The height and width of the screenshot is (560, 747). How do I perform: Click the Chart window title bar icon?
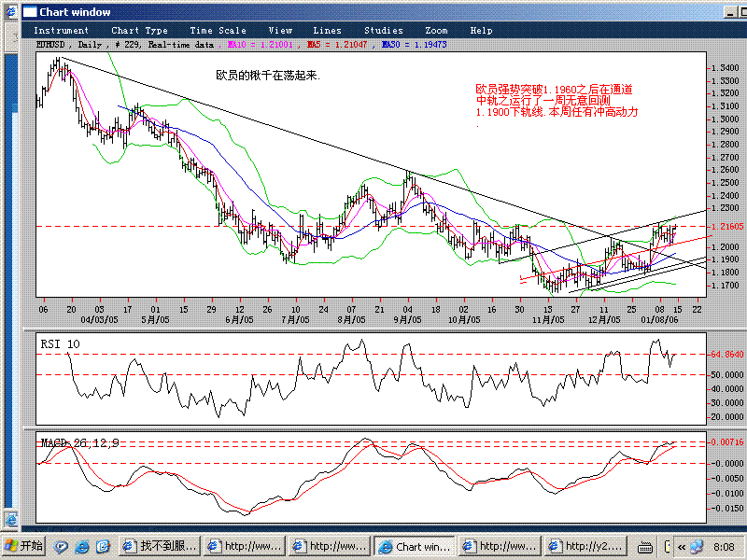coord(30,12)
